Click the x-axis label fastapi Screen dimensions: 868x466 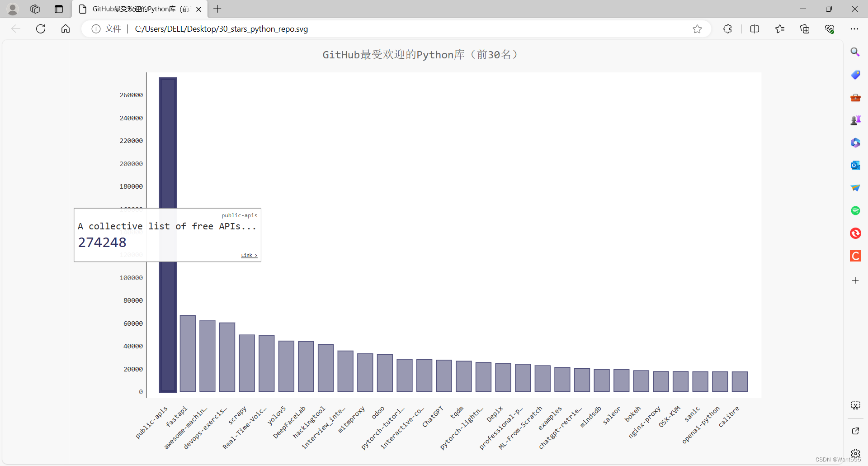(176, 417)
